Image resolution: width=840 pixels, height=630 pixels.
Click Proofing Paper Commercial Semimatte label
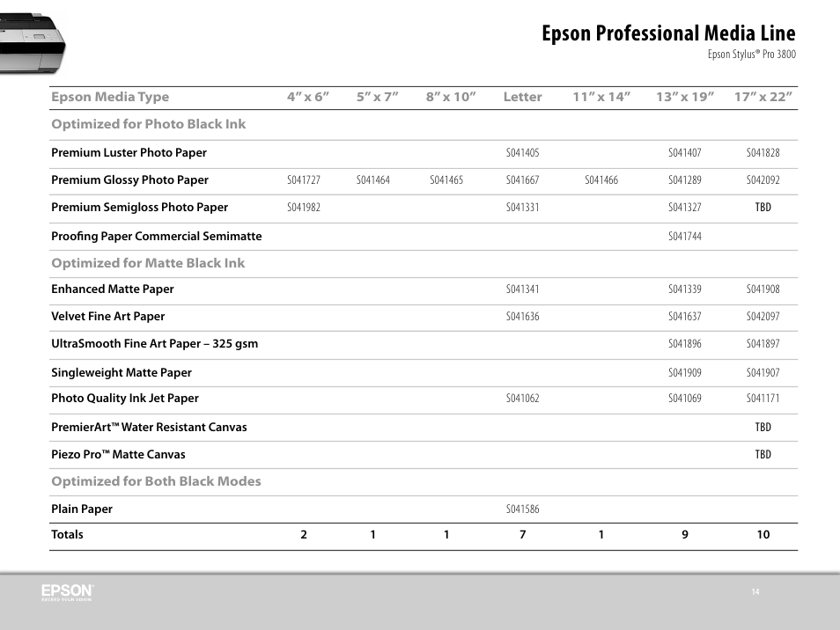point(157,236)
